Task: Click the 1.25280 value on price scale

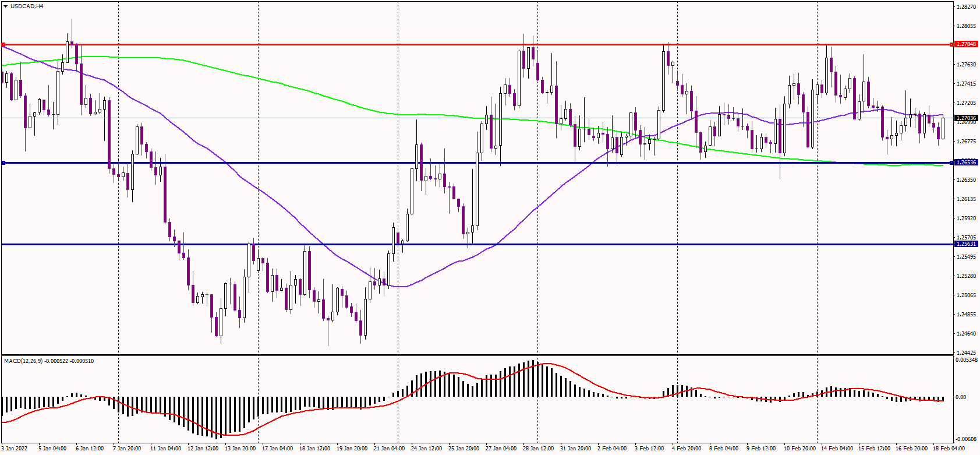Action: point(967,276)
